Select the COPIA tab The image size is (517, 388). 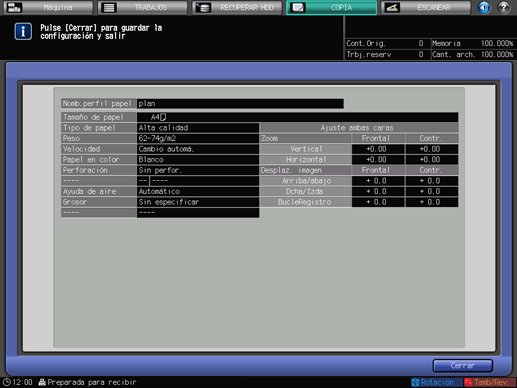[331, 7]
